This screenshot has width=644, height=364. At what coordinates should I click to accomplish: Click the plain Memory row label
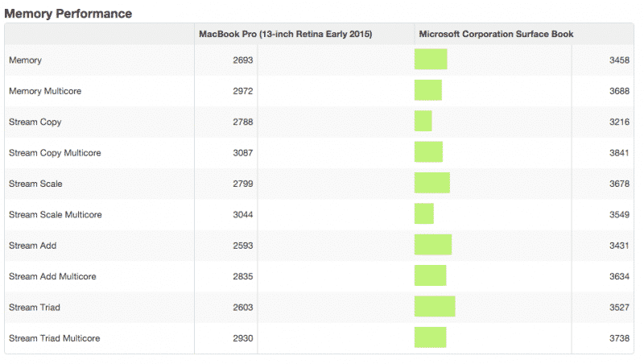pyautogui.click(x=25, y=60)
